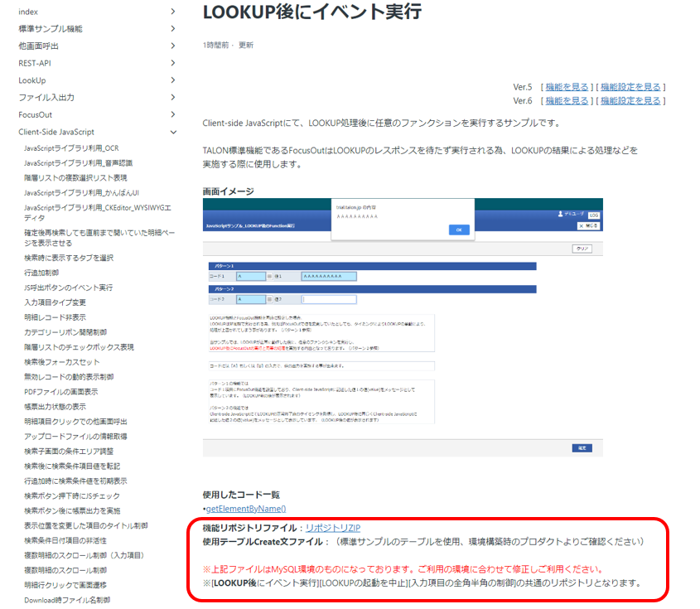
Task: Open 明細項目クリックでの他画面呼出 page
Action: (x=75, y=422)
